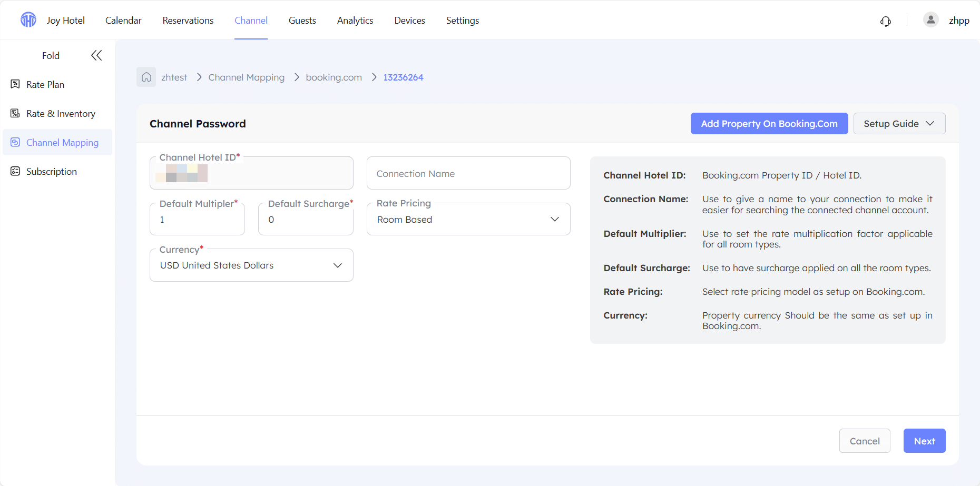Click the booking.com breadcrumb link
The image size is (980, 486).
click(x=334, y=77)
